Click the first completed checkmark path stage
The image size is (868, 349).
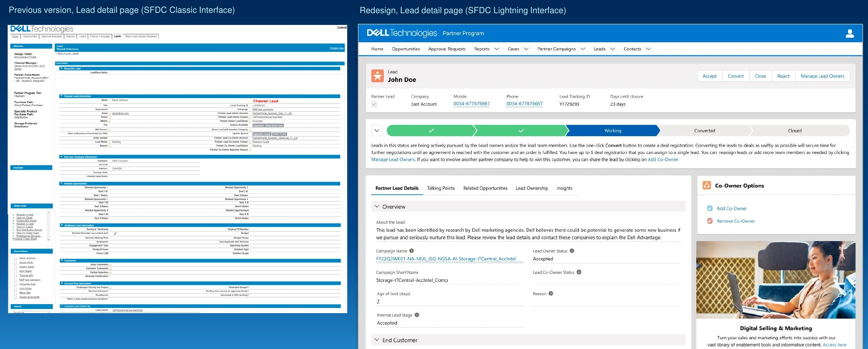(x=431, y=131)
